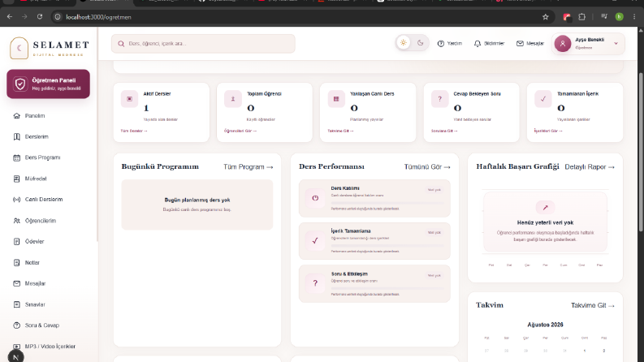The height and width of the screenshot is (362, 644).
Task: Click the Soru & Cevap question icon
Action: [16, 325]
